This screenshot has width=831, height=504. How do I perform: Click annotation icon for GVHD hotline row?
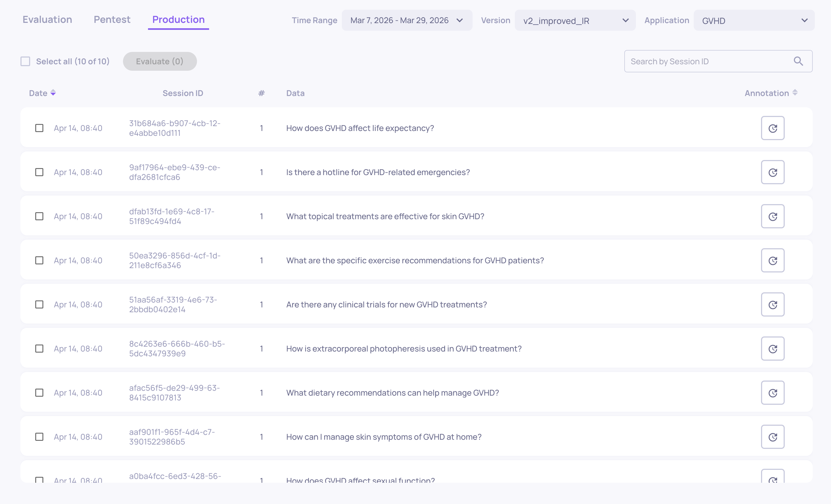coord(772,172)
